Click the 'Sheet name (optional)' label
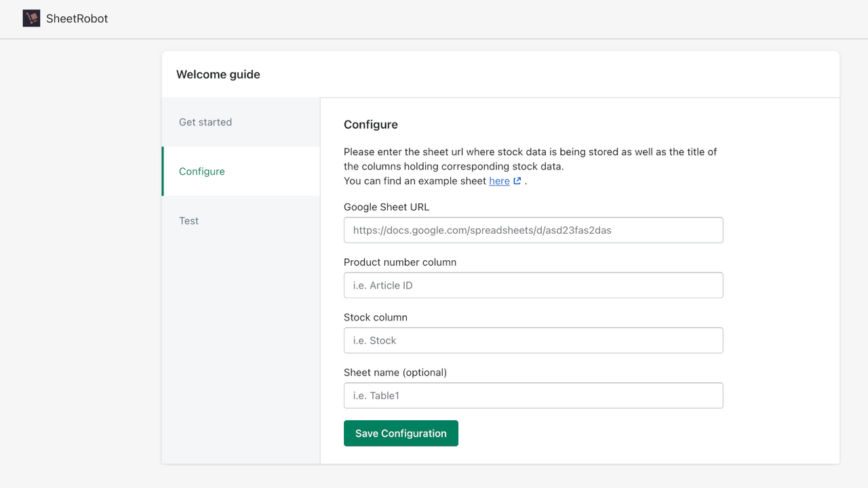The width and height of the screenshot is (868, 488). pos(395,372)
